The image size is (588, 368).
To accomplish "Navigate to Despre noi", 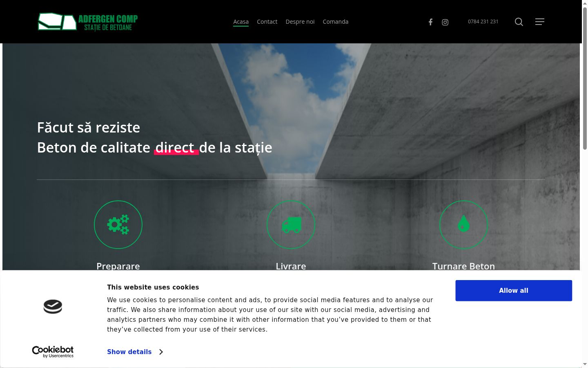I will coord(300,22).
